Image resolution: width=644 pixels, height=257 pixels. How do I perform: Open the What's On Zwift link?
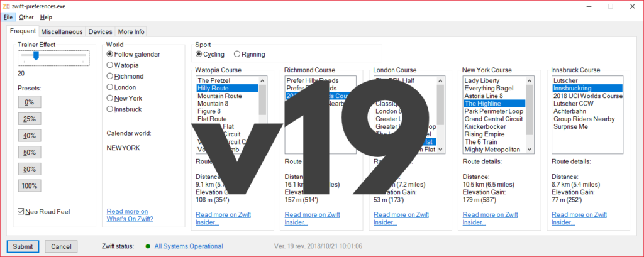[130, 215]
